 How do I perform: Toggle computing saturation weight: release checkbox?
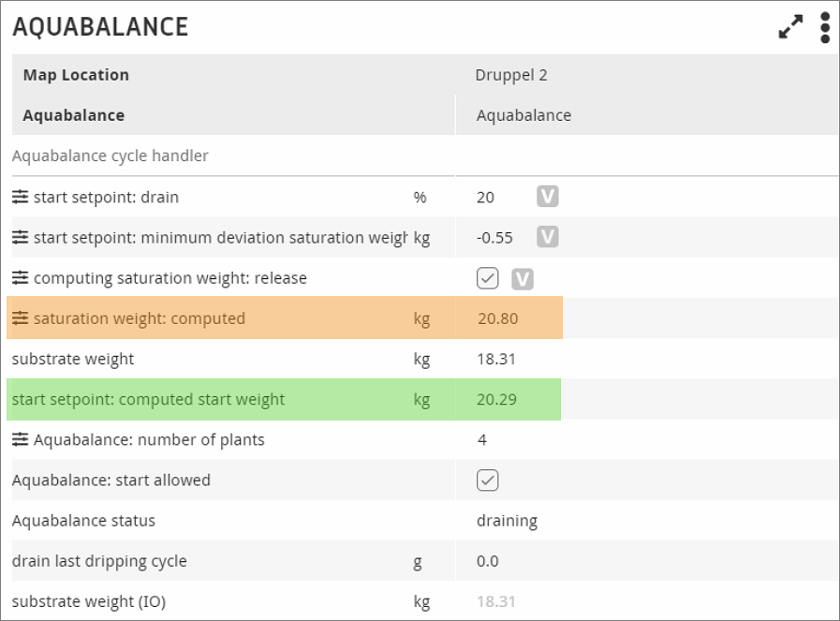pyautogui.click(x=487, y=278)
